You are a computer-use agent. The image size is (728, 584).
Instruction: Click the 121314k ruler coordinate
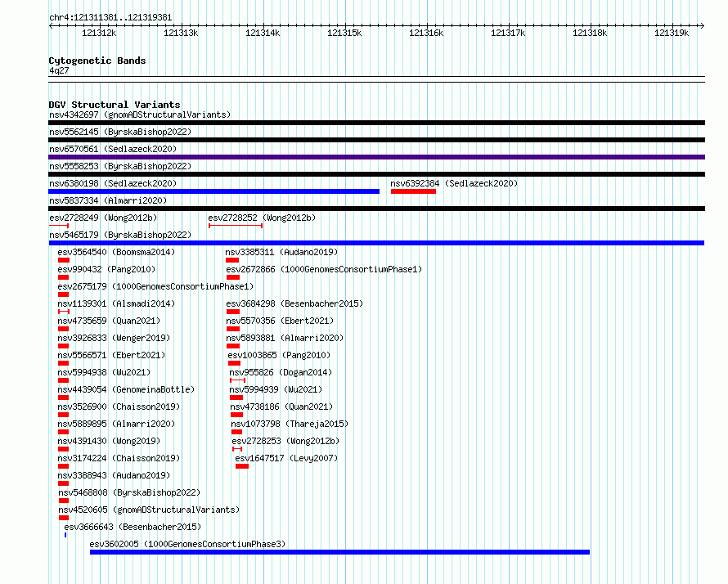coord(263,33)
